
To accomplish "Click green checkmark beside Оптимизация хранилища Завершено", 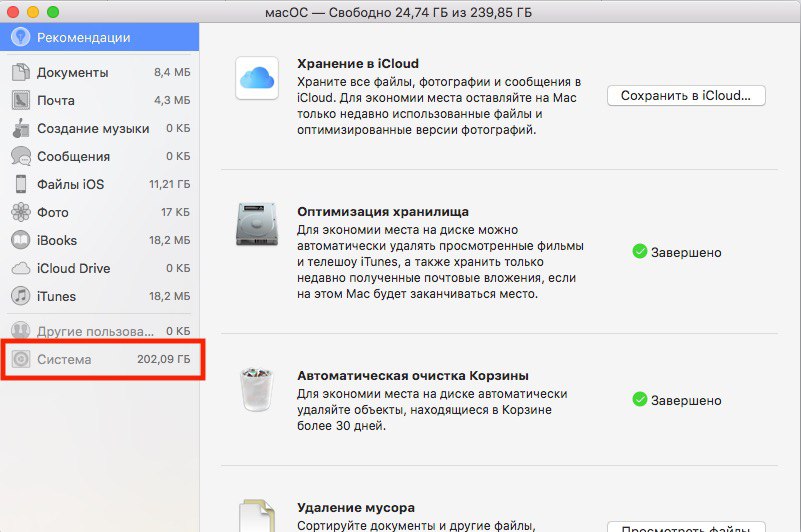I will click(640, 251).
